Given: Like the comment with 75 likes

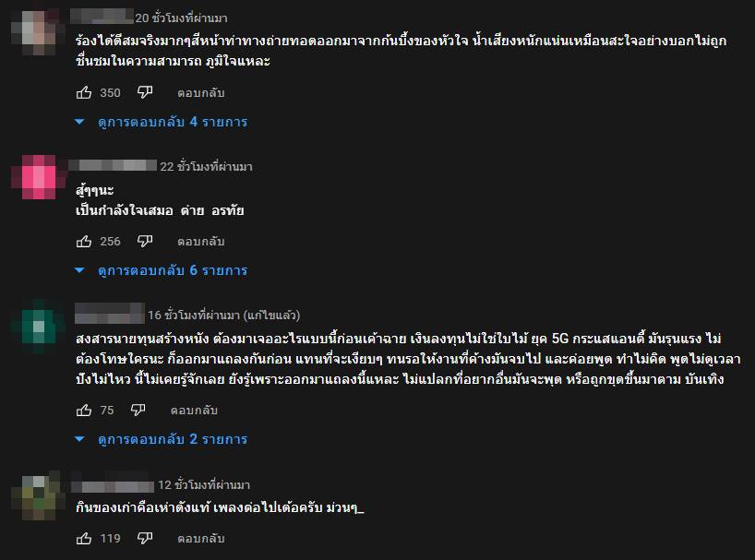Looking at the screenshot, I should [x=84, y=411].
